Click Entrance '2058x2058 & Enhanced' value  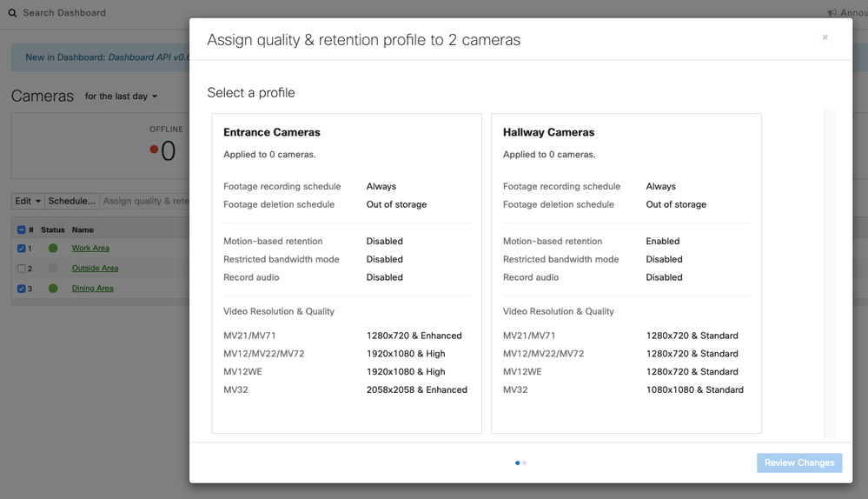pyautogui.click(x=417, y=389)
